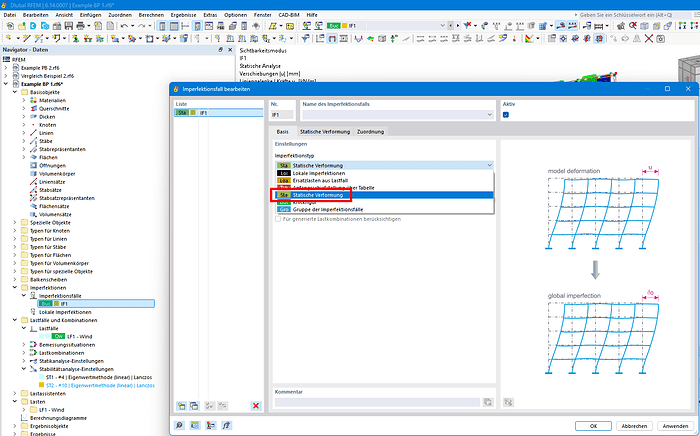
Task: Select 'LF1 - Wind' under Lastfälle
Action: click(79, 336)
